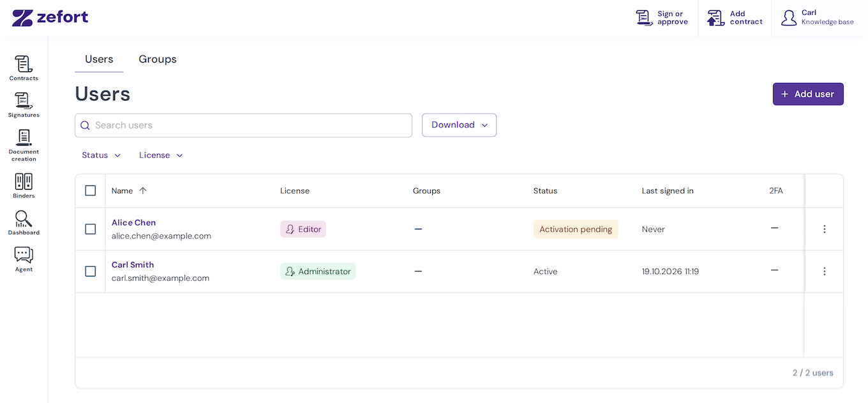Click the 19.10.2026 11:19 sign-in date
Image resolution: width=868 pixels, height=403 pixels.
pyautogui.click(x=670, y=271)
